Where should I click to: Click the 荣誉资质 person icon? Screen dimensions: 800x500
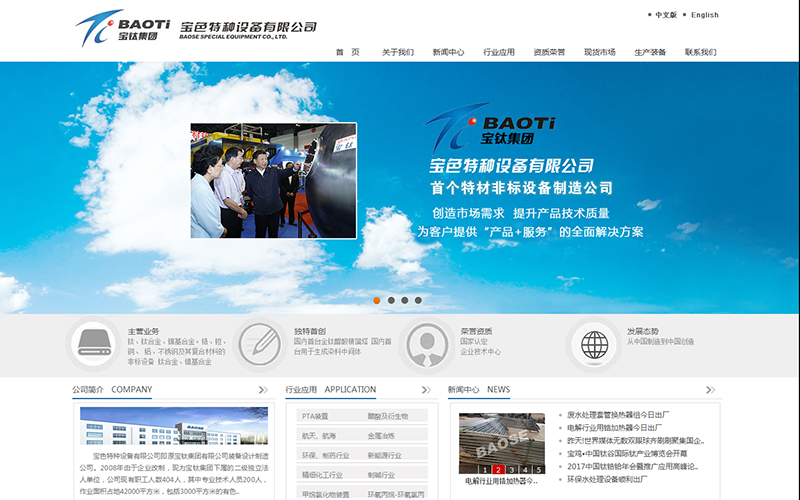coord(427,344)
